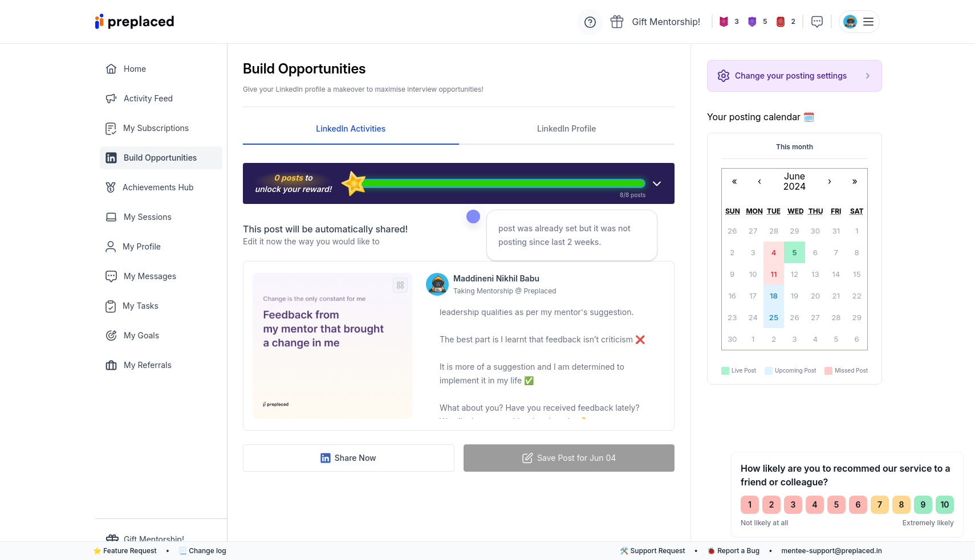Image resolution: width=975 pixels, height=560 pixels.
Task: Select rating 7 in recommendation survey
Action: click(x=880, y=505)
